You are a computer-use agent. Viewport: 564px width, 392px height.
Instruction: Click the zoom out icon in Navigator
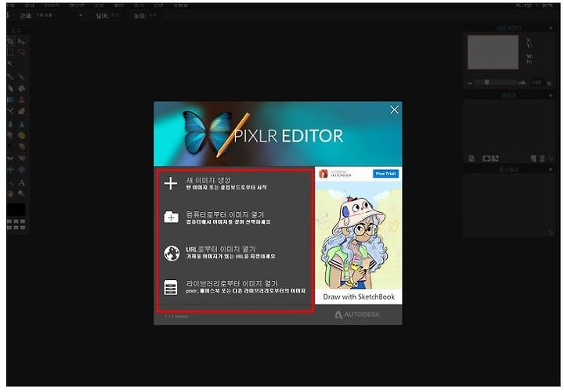[470, 83]
